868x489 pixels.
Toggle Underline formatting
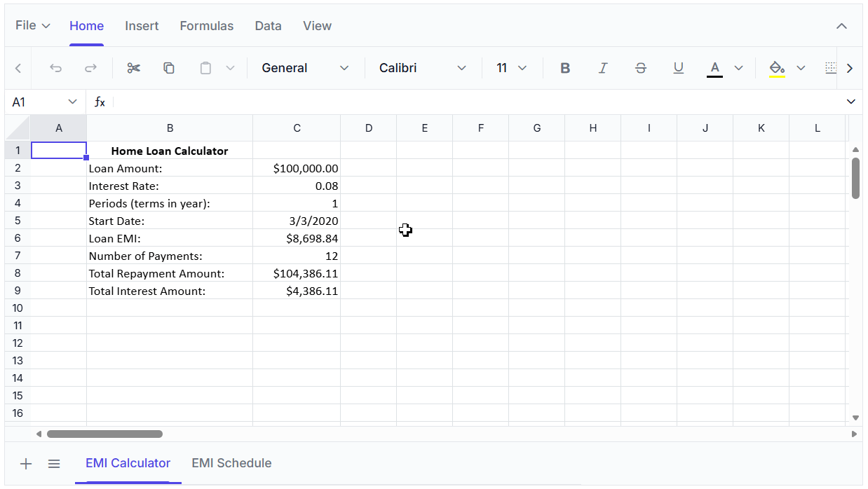point(678,68)
